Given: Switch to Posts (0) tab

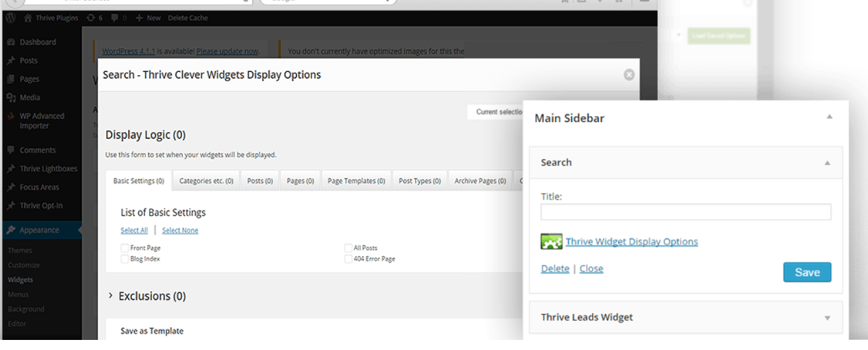Looking at the screenshot, I should tap(260, 181).
